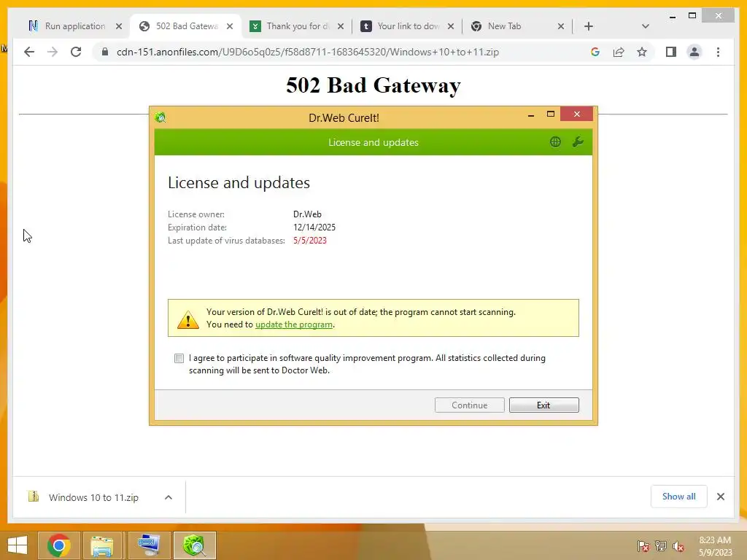Click the '502 Bad Gateway' heading
This screenshot has height=560, width=747.
(373, 86)
